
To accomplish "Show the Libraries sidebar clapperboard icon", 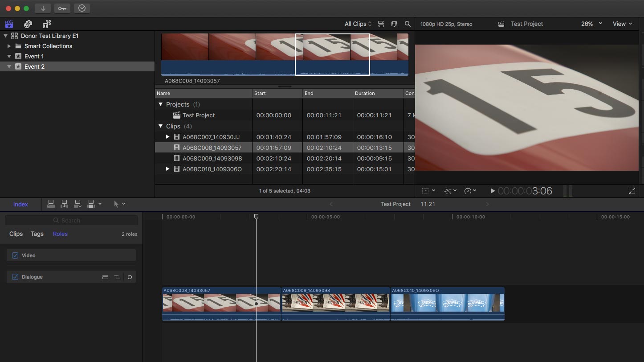I will (9, 24).
